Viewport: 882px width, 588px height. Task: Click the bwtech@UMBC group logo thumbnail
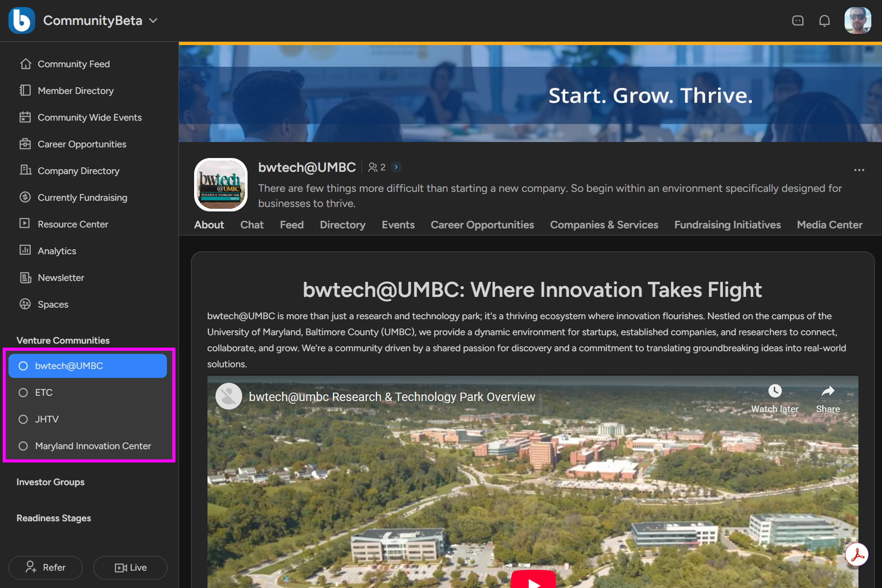click(x=221, y=185)
